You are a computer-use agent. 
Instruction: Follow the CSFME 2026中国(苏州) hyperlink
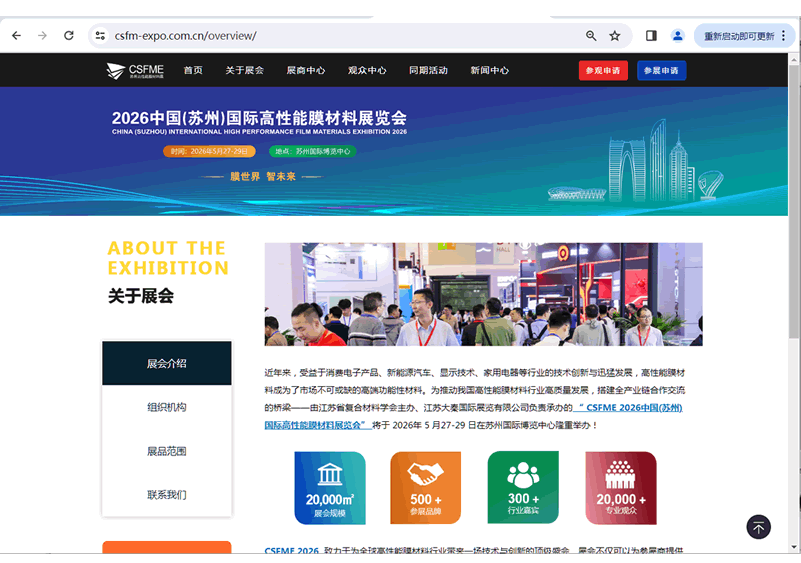pos(628,408)
